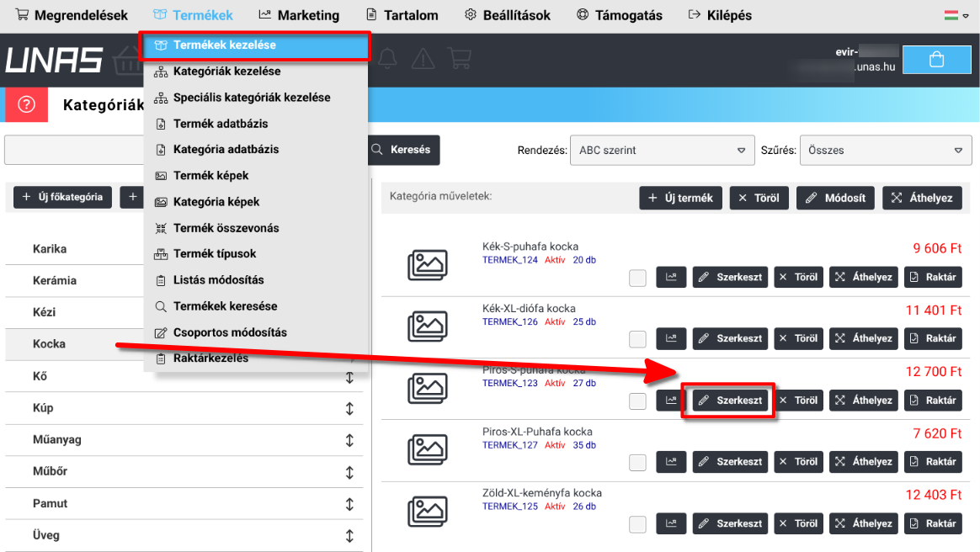980x552 pixels.
Task: Open the Megrendelések menu
Action: tap(72, 15)
